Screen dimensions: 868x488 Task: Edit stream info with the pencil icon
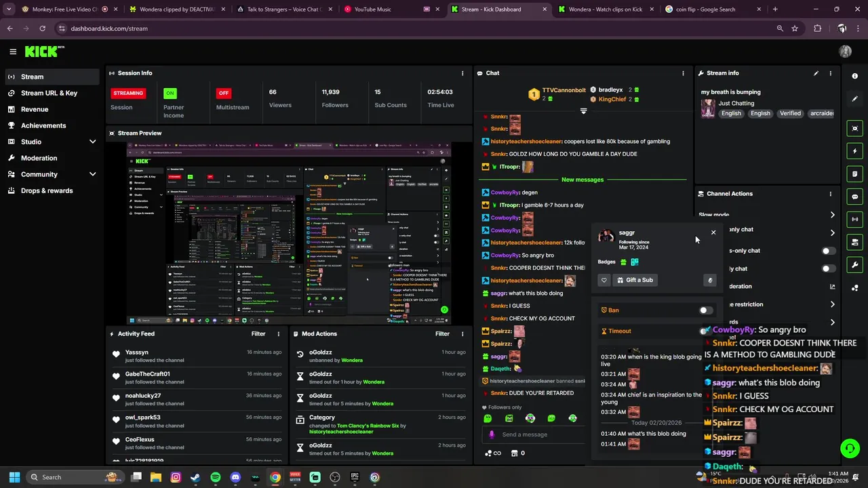816,73
